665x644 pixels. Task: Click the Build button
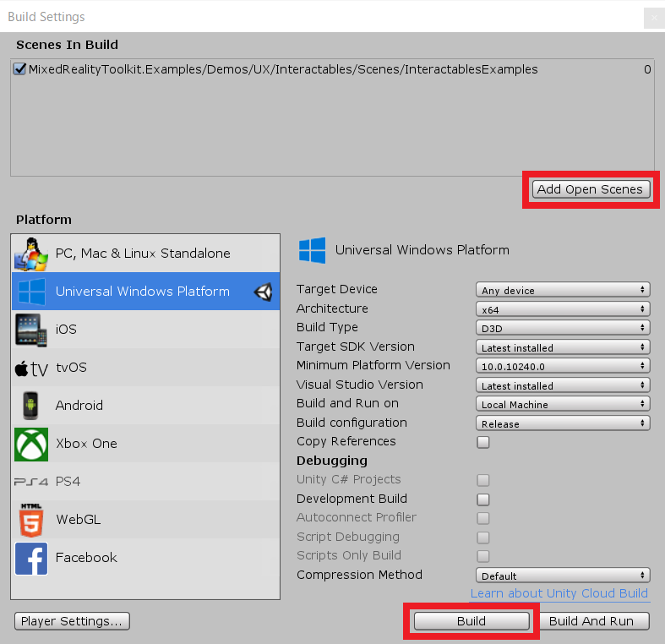click(471, 621)
